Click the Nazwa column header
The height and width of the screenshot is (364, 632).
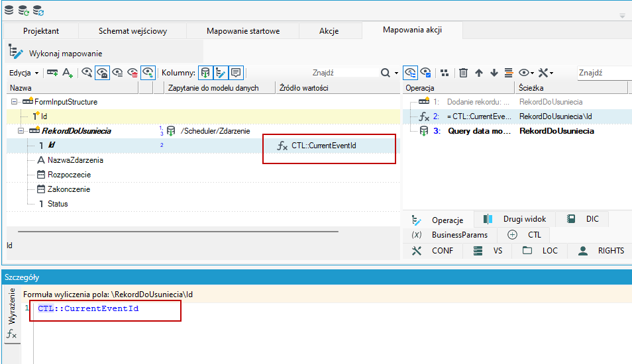[73, 88]
